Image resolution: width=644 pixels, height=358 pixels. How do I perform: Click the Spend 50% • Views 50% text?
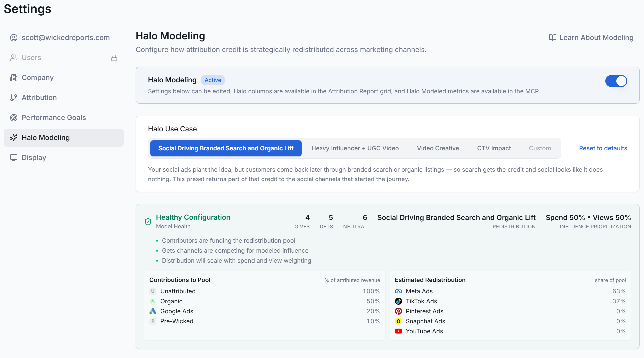point(588,218)
